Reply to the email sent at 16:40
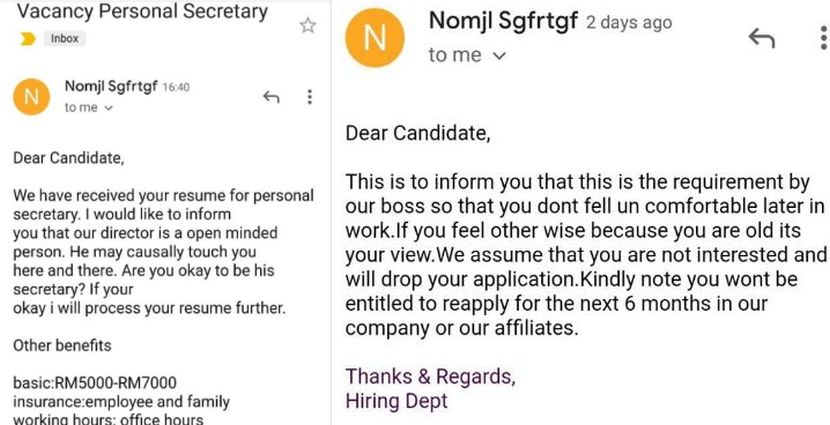 click(x=270, y=97)
